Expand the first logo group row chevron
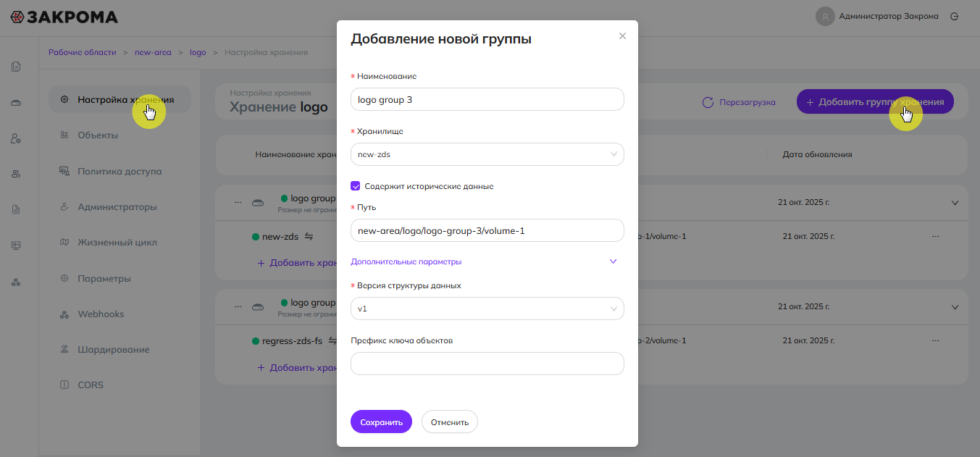 (954, 203)
